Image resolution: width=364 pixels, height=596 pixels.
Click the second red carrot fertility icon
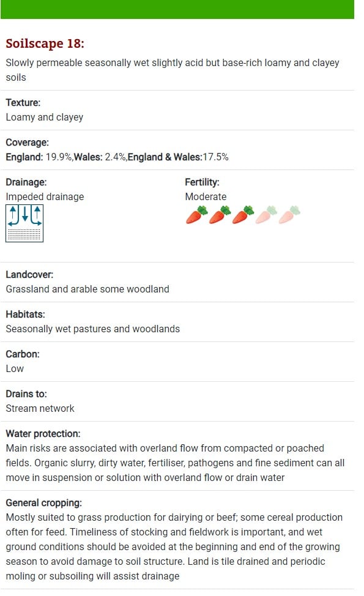[220, 215]
